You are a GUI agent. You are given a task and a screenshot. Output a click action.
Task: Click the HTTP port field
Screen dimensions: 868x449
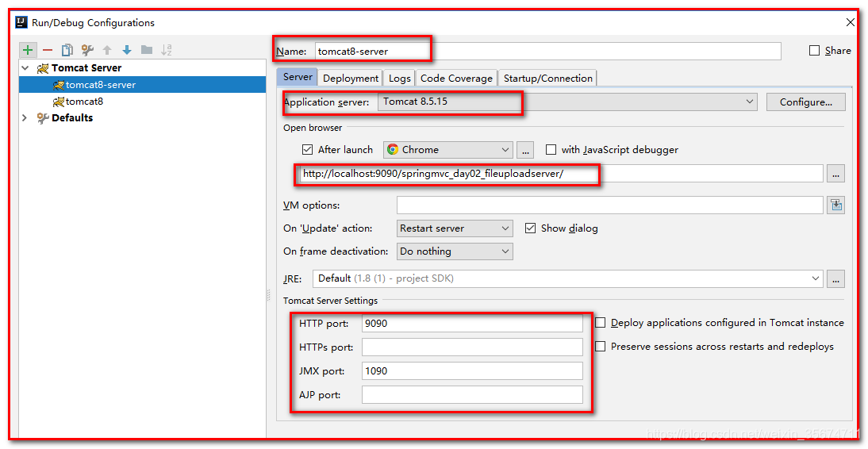pyautogui.click(x=472, y=324)
